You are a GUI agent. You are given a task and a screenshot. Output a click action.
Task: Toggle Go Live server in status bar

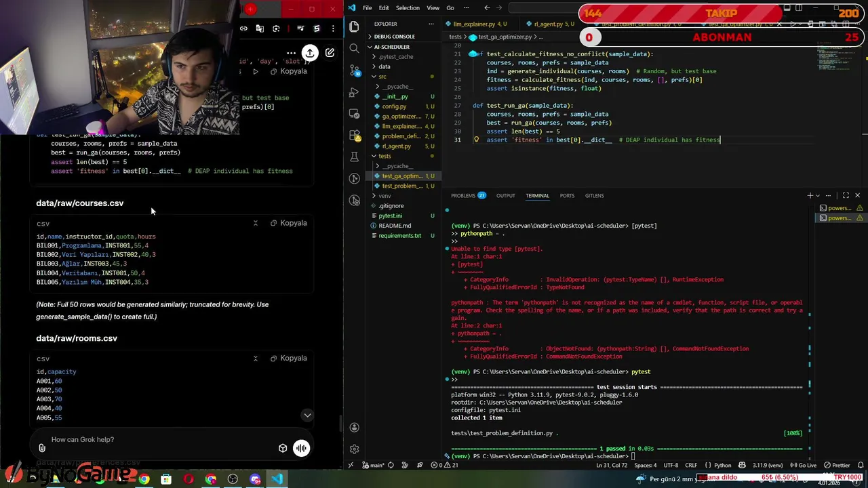coord(803,465)
